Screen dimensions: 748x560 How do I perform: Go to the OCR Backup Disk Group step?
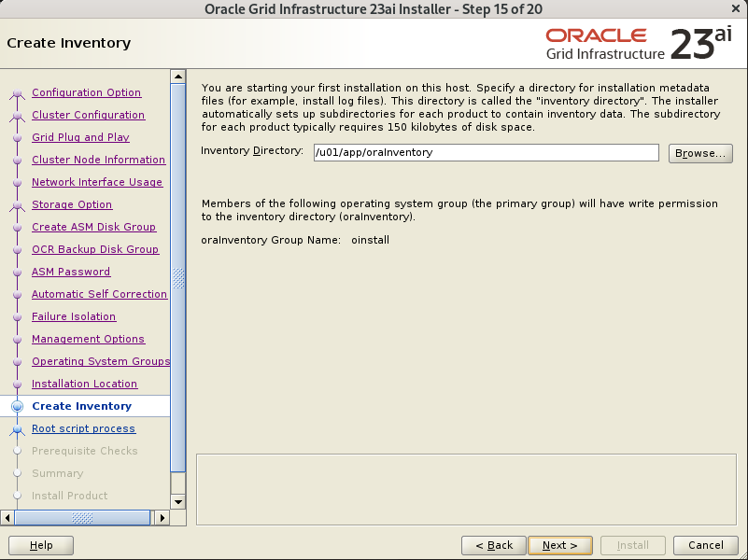pos(95,249)
